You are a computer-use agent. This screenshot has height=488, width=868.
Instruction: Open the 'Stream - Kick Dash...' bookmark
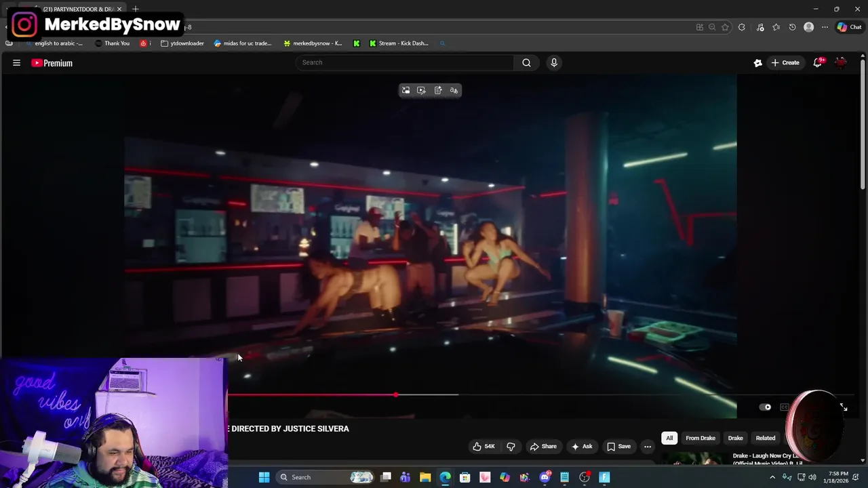point(399,43)
